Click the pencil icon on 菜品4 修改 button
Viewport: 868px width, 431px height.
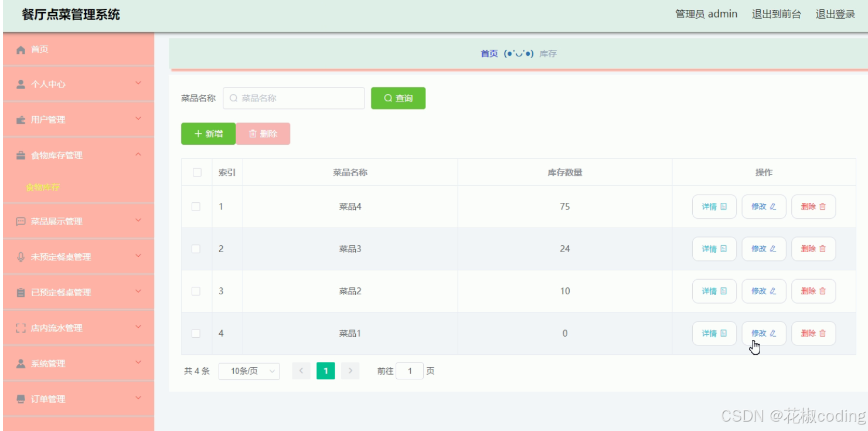(x=773, y=206)
